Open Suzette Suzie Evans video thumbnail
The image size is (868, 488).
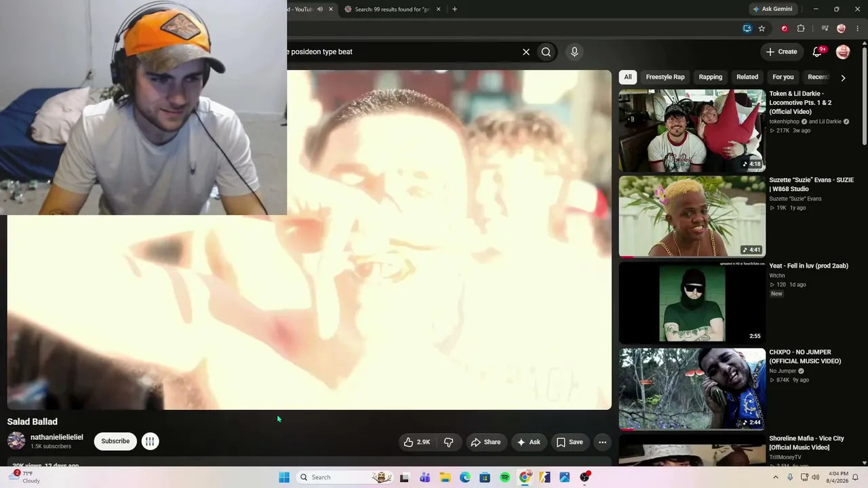click(692, 216)
